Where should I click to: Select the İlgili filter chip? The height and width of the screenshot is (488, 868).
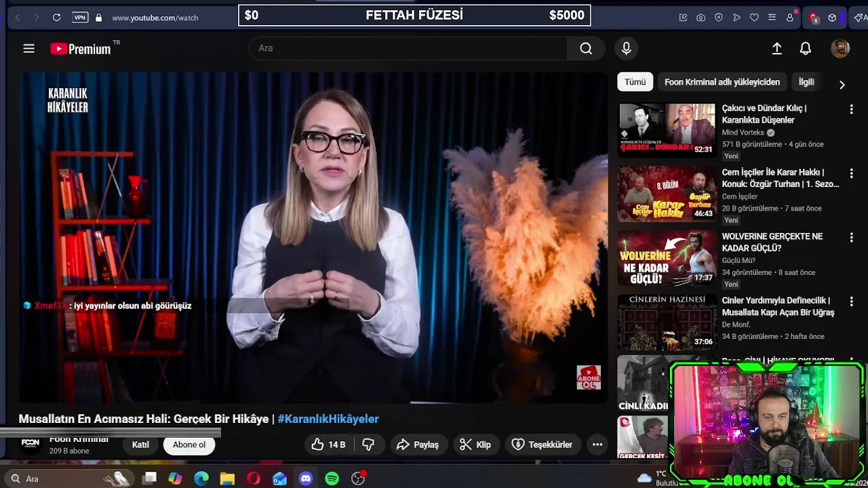pos(806,82)
